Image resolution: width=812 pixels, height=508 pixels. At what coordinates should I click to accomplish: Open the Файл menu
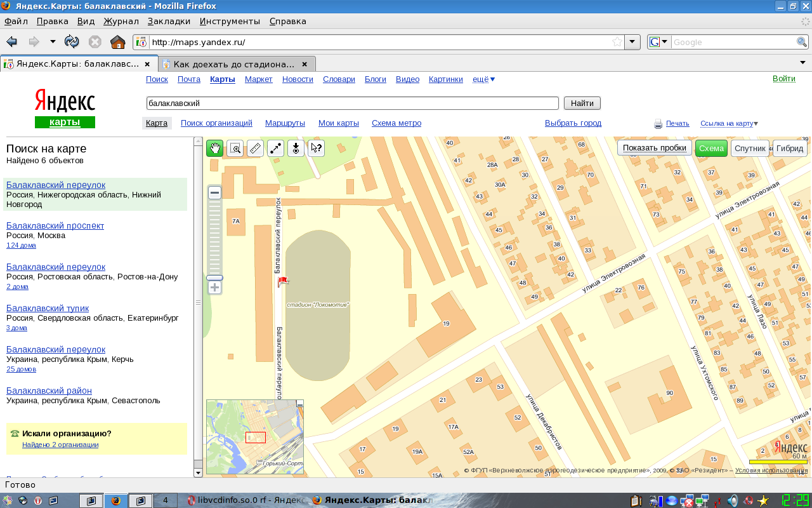(16, 21)
